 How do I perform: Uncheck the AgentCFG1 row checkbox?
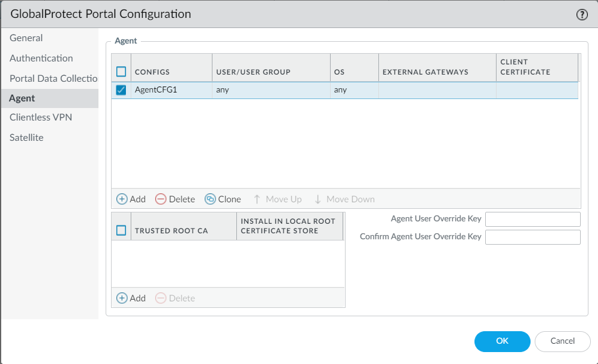point(121,90)
